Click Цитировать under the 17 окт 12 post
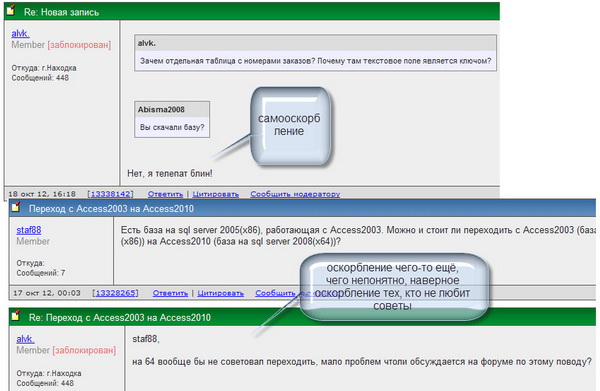This screenshot has width=600, height=391. coord(220,293)
